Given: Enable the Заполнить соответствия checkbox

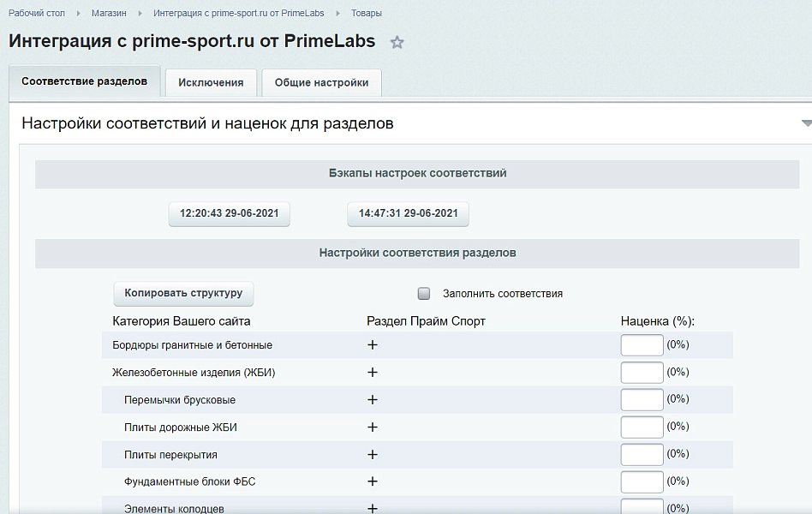Looking at the screenshot, I should 422,293.
